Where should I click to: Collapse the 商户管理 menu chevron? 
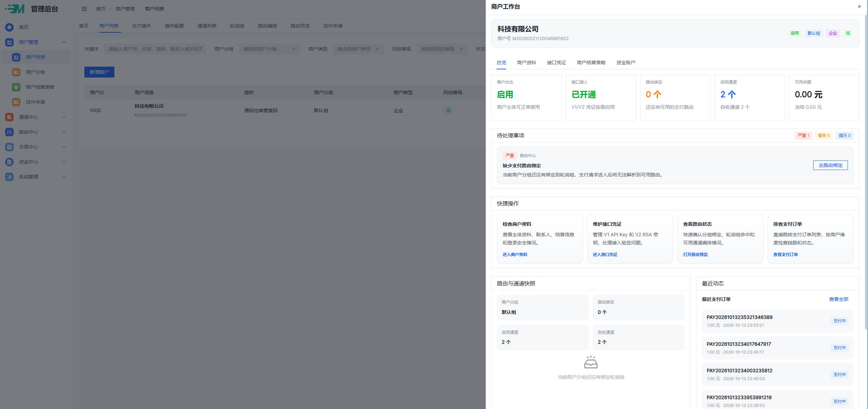pos(64,42)
